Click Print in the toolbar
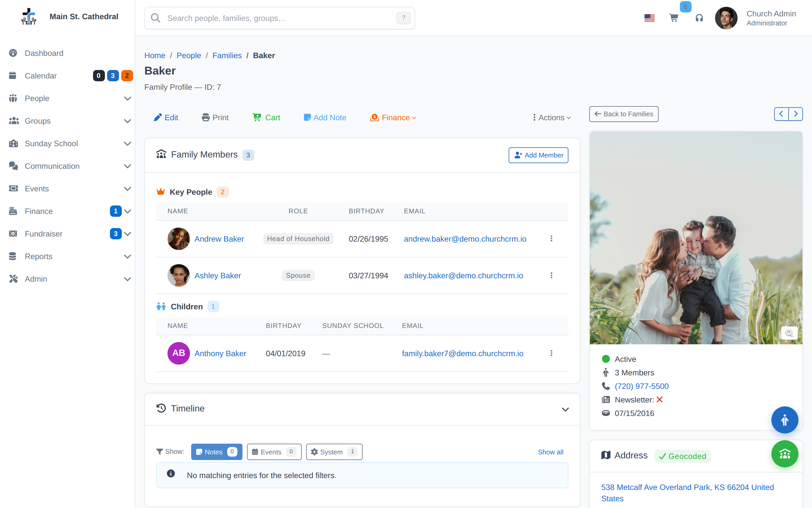 (x=215, y=118)
